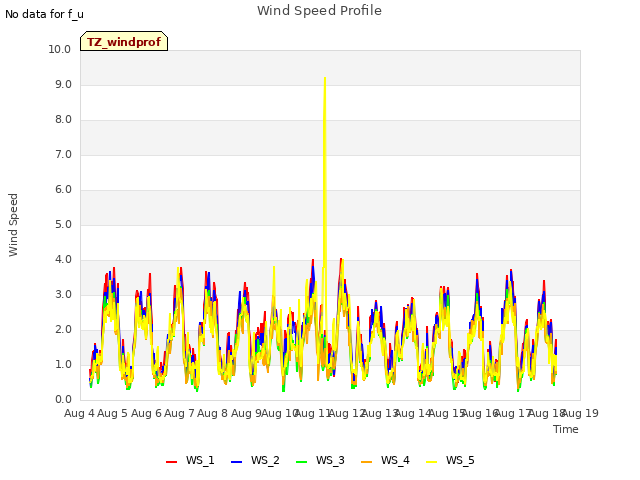Image resolution: width=640 pixels, height=480 pixels.
Task: Click the 1.0 y-axis tick label
Action: (63, 364)
